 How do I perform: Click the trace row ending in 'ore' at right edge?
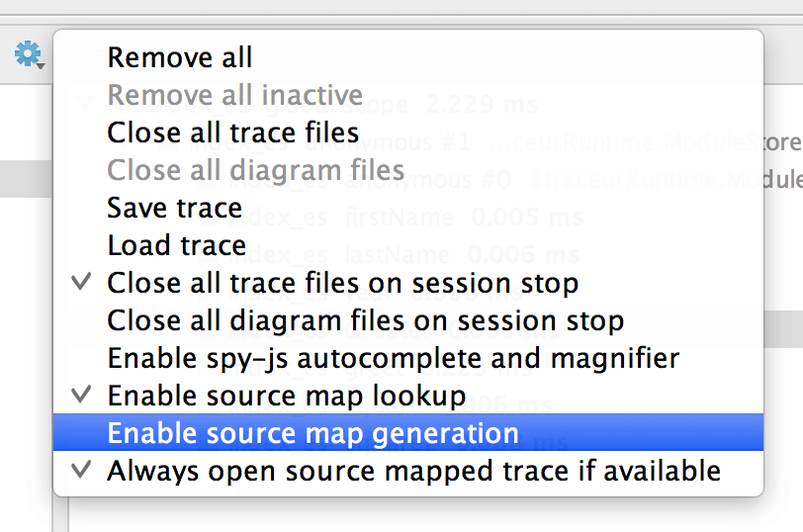(783, 141)
